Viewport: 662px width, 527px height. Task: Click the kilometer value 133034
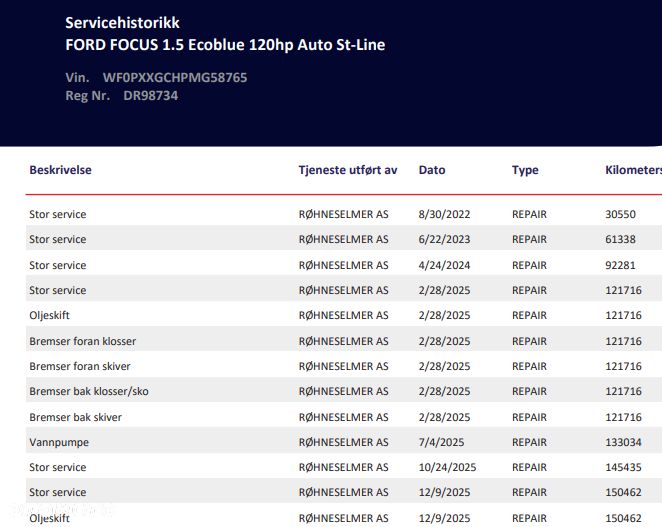coord(624,442)
